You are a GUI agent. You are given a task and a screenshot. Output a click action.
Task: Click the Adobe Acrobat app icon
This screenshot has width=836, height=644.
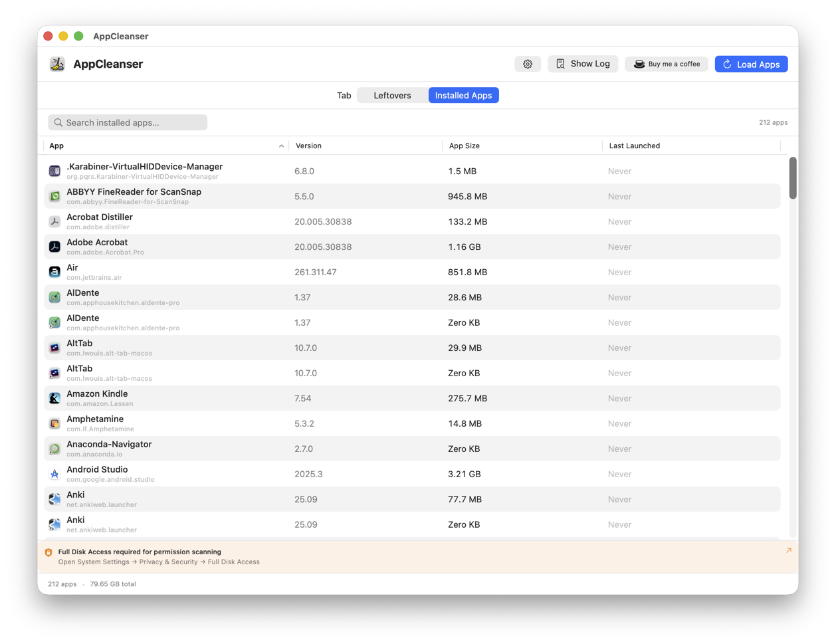click(54, 247)
